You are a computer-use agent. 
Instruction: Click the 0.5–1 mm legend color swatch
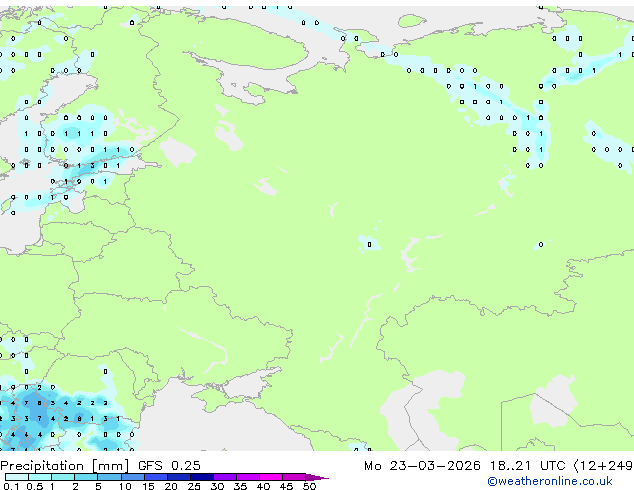point(40,477)
